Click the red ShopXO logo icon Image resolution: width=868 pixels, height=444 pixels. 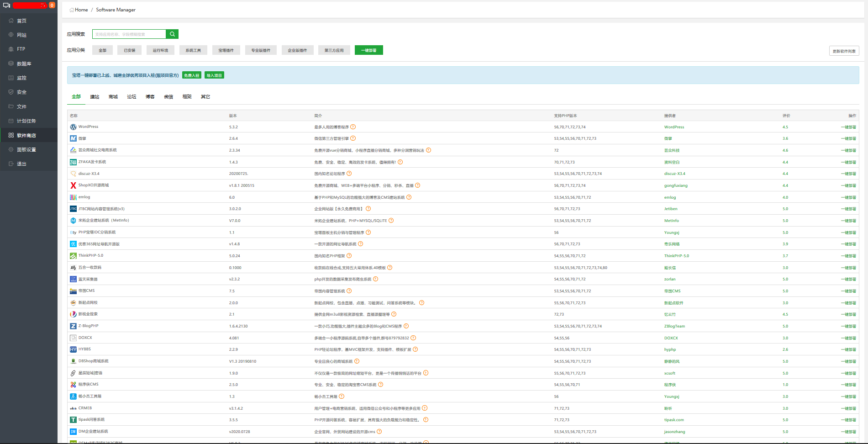pos(73,185)
